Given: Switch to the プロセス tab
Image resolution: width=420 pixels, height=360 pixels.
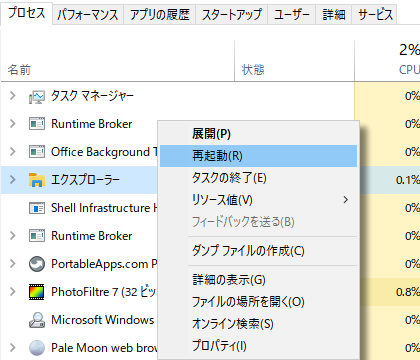Looking at the screenshot, I should click(x=26, y=13).
